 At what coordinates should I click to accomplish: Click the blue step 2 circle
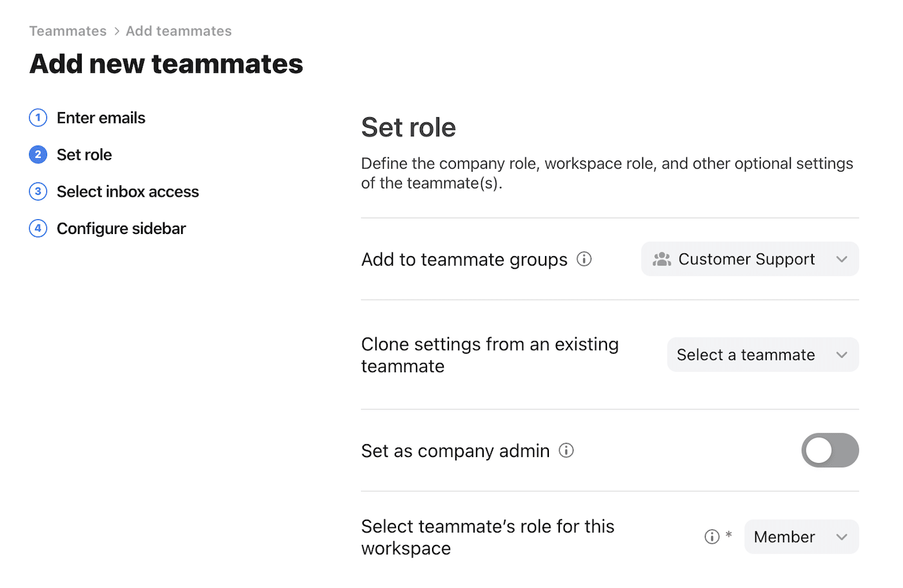pos(37,154)
